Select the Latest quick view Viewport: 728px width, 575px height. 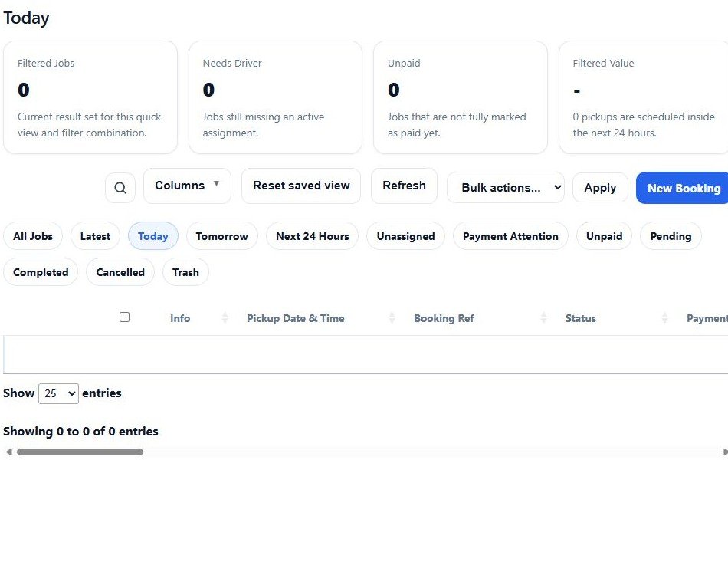point(95,236)
